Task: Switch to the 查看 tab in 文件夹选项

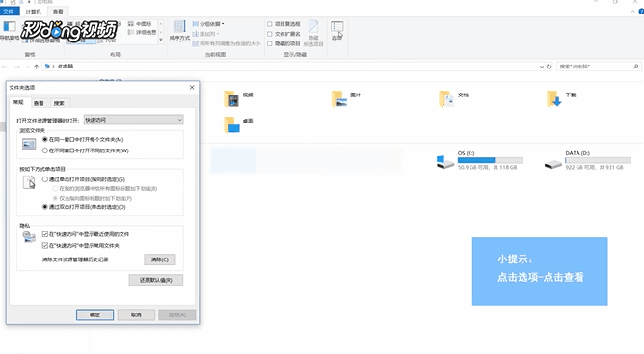Action: pos(39,103)
